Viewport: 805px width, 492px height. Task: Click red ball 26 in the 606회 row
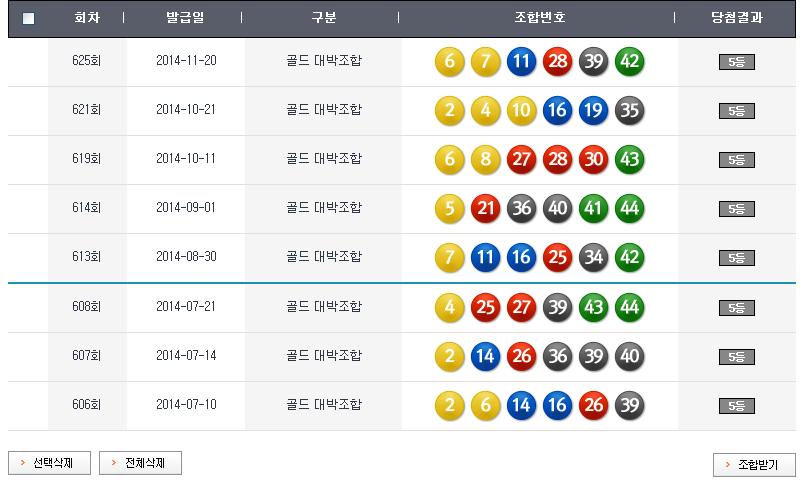pyautogui.click(x=594, y=405)
